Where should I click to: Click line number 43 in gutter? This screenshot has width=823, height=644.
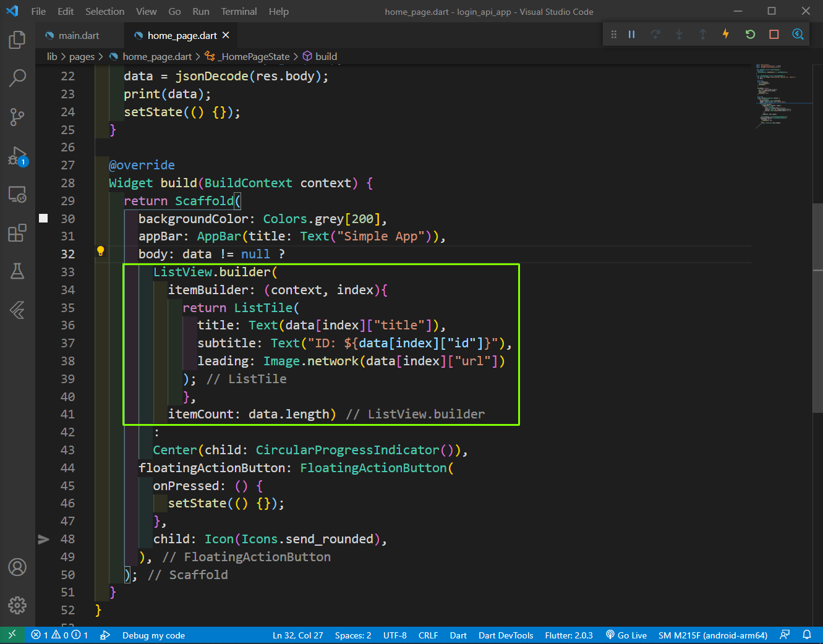(x=67, y=450)
